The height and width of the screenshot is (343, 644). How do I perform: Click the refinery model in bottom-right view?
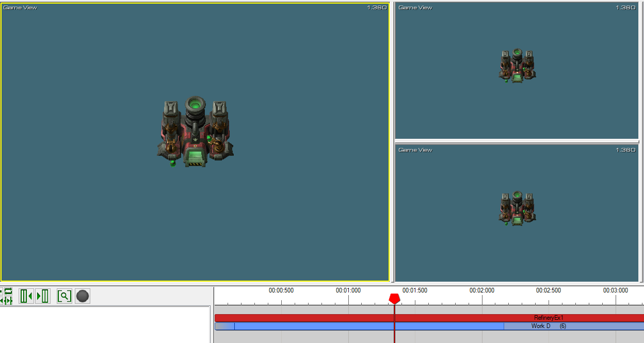517,208
